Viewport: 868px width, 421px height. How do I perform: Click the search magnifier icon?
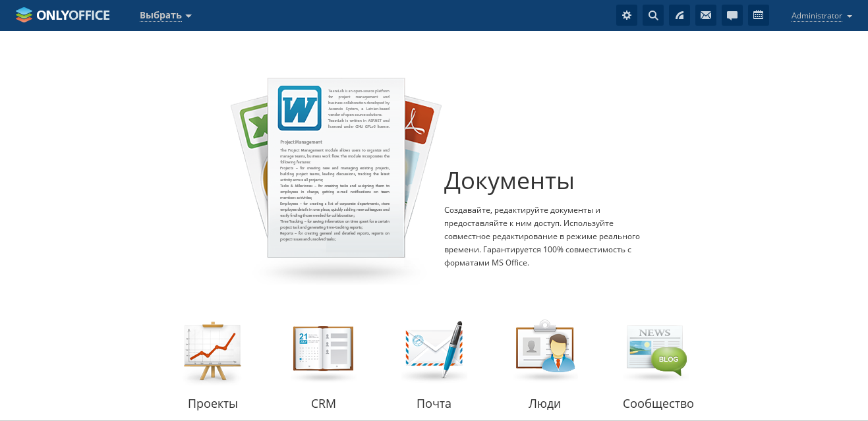(653, 15)
